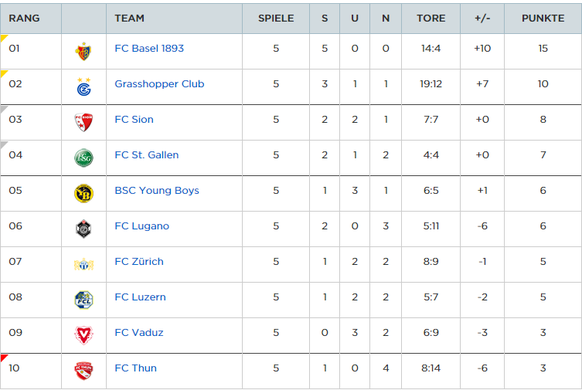Click the TORE column header

click(x=431, y=18)
